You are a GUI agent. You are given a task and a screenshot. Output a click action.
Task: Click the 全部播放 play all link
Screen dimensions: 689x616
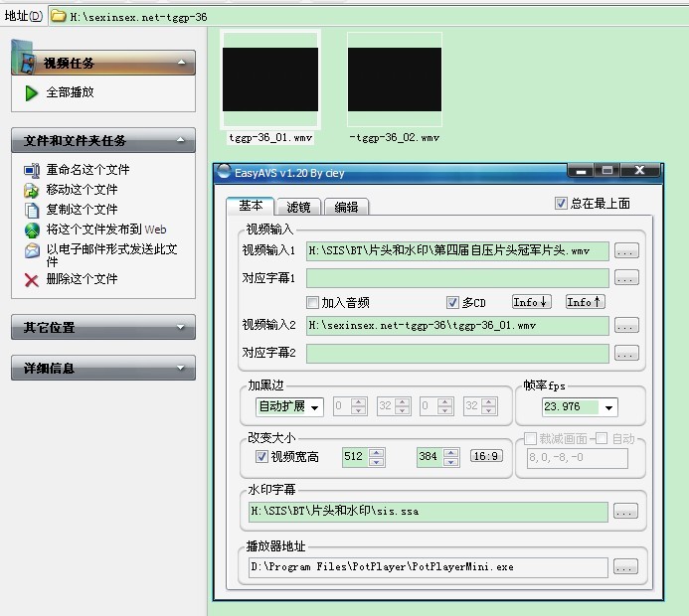(71, 92)
